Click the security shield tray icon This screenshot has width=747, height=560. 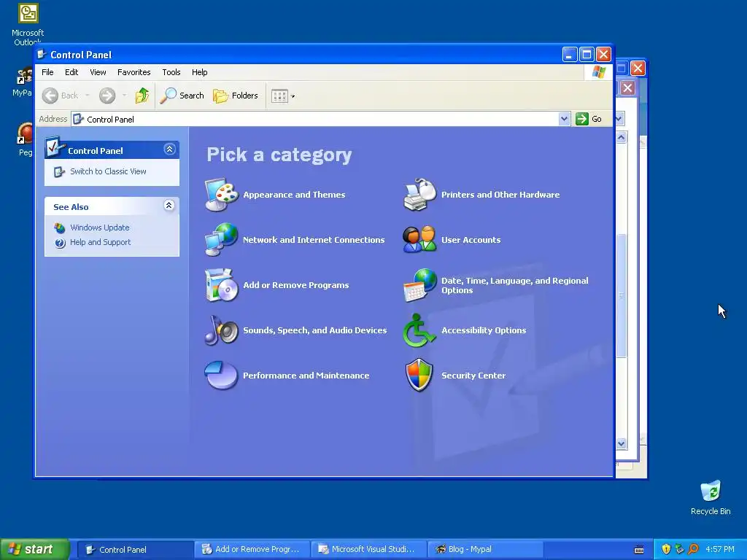click(x=666, y=549)
